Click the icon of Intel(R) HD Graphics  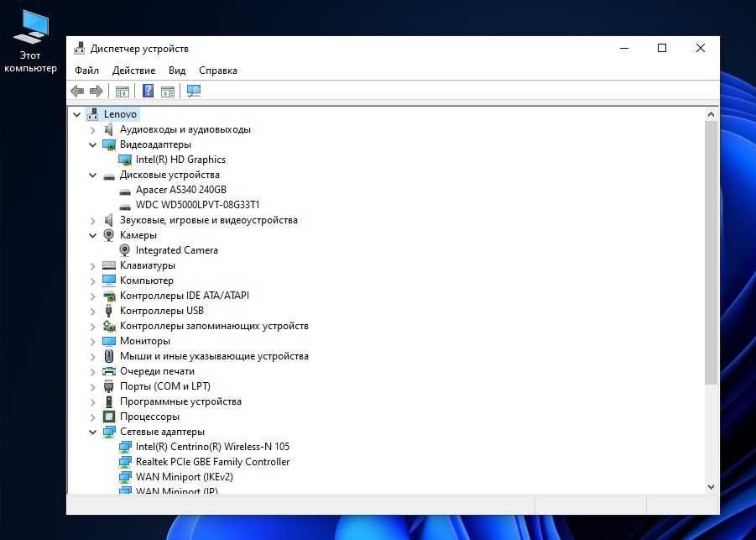click(x=125, y=160)
